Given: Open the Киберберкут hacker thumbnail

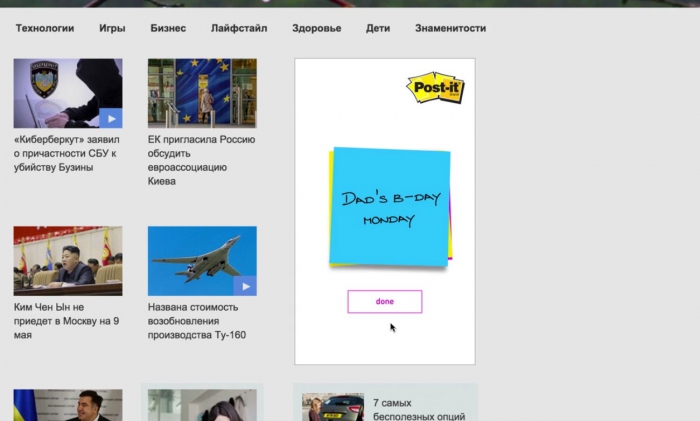Looking at the screenshot, I should point(68,93).
